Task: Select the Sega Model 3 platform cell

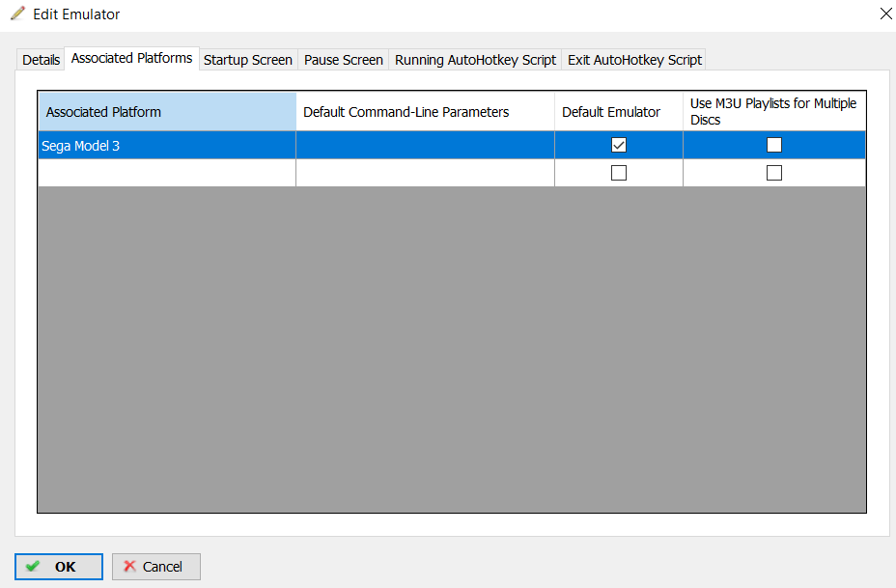Action: point(167,145)
